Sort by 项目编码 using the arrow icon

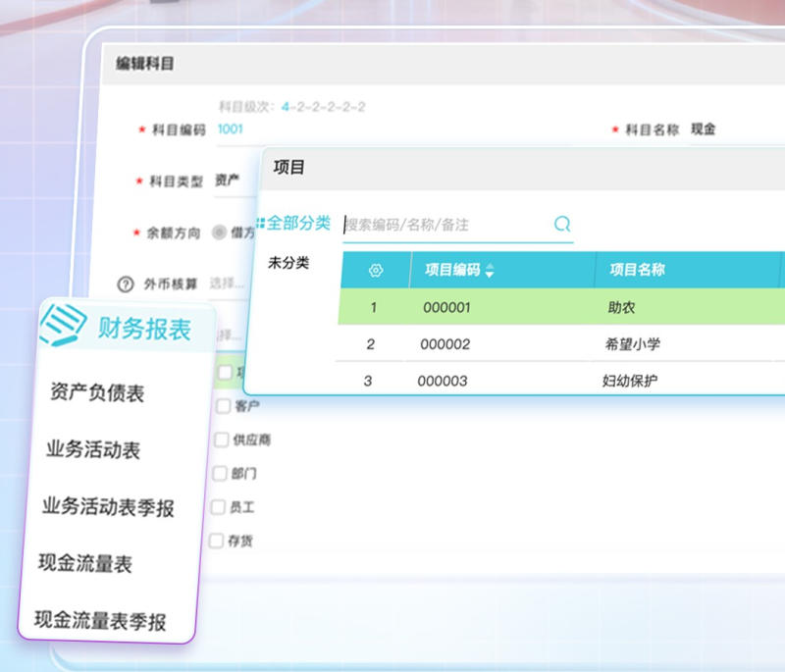[490, 271]
